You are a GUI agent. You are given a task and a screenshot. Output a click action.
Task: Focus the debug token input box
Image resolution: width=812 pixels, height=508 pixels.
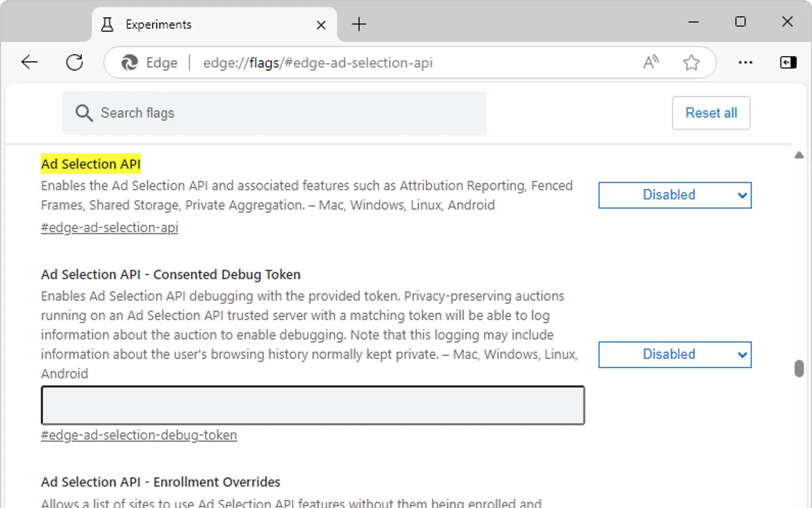pyautogui.click(x=313, y=405)
